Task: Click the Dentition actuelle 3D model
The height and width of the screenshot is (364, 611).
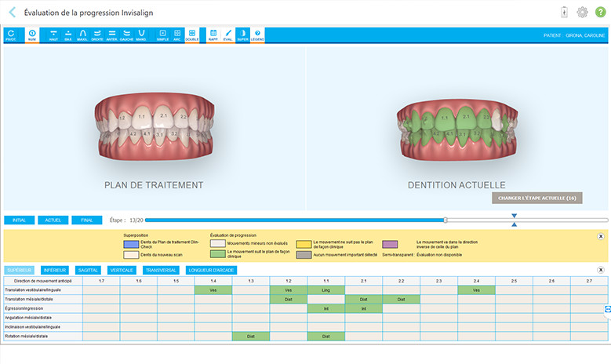Action: [x=457, y=129]
